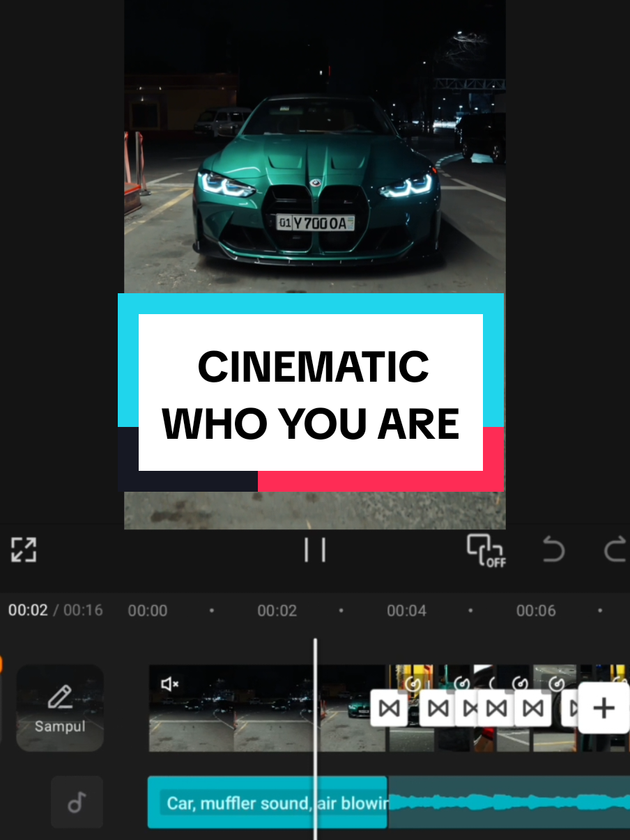Open the transition icon after the muted clip
The image size is (630, 840).
click(388, 708)
